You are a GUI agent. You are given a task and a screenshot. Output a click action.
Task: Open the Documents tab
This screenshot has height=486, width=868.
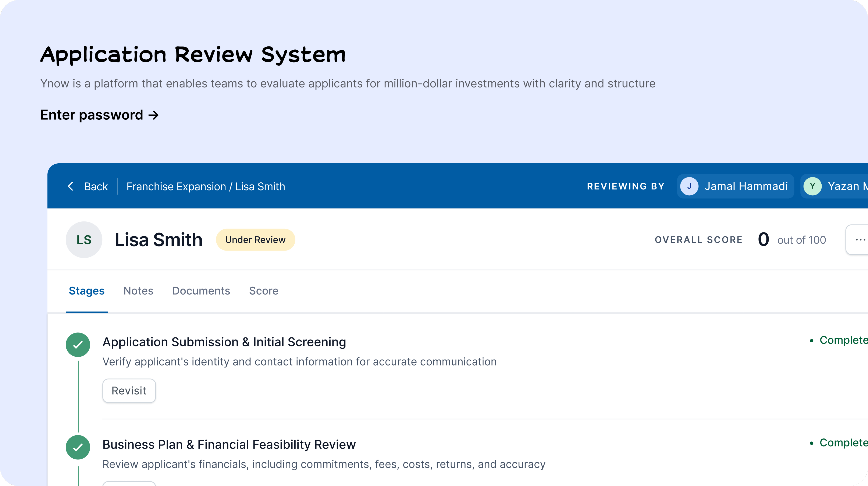point(201,291)
